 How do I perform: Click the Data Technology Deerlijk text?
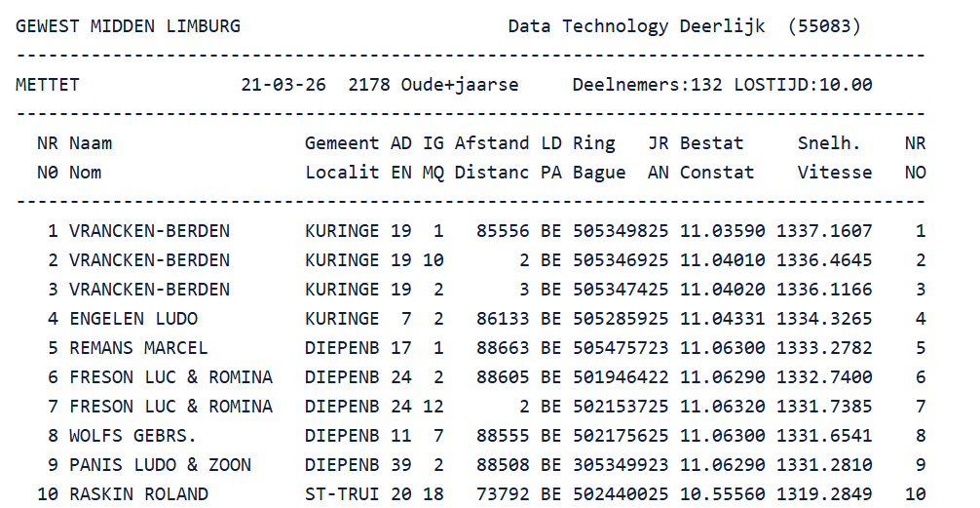(636, 26)
